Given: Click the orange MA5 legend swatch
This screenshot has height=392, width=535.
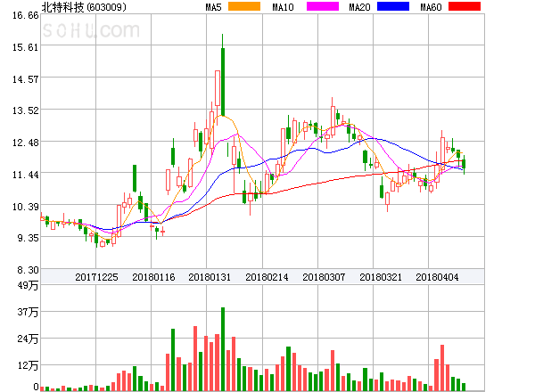Looking at the screenshot, I should [244, 6].
